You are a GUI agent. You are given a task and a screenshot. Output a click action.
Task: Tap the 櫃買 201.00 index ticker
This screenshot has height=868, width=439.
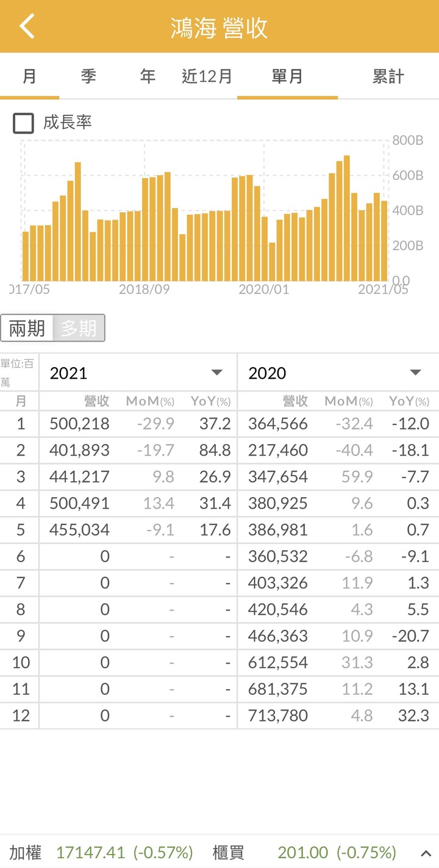point(304,853)
